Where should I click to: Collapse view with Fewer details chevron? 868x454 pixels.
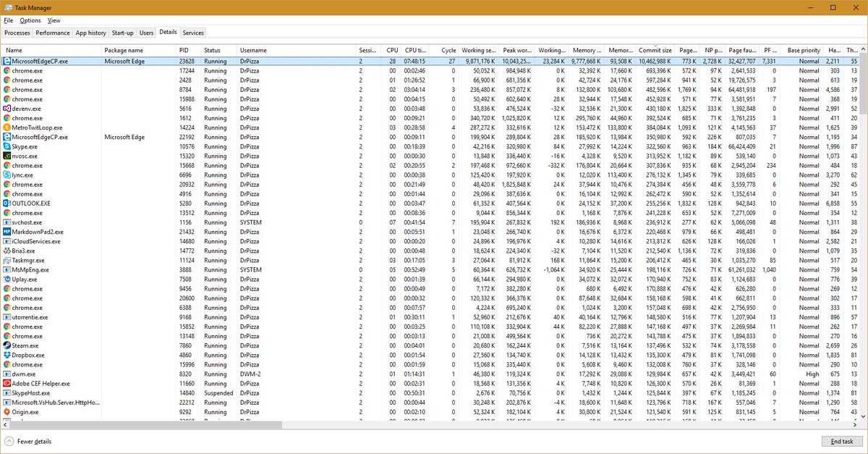9,441
